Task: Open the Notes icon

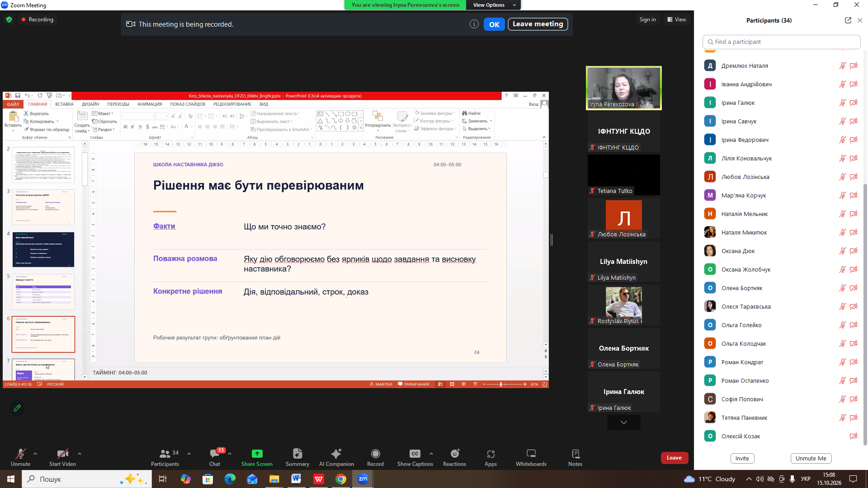Action: (575, 454)
